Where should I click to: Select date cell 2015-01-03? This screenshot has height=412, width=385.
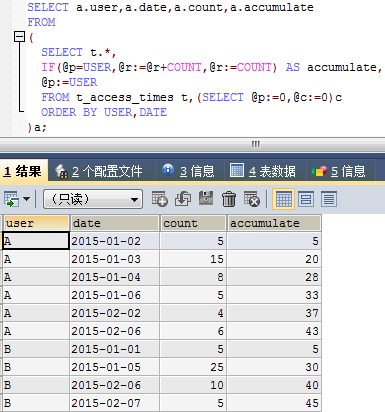click(x=114, y=259)
